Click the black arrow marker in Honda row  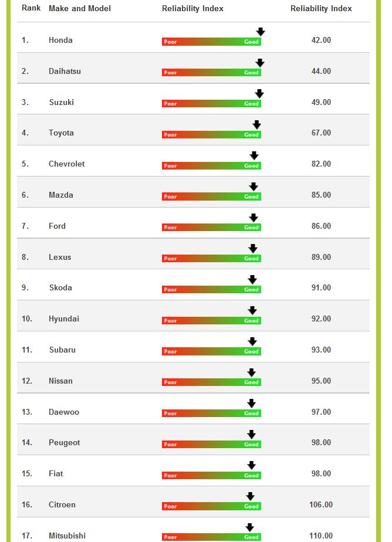click(x=261, y=32)
